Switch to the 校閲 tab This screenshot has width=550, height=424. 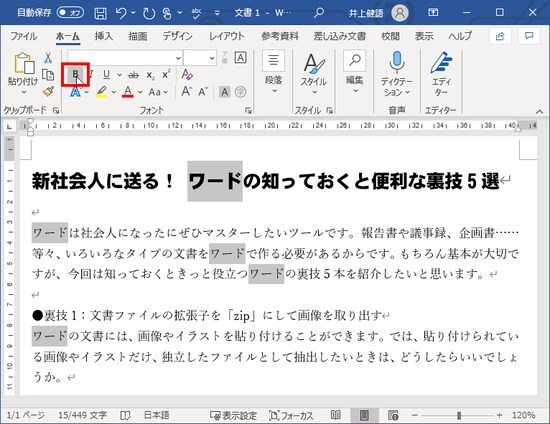390,36
